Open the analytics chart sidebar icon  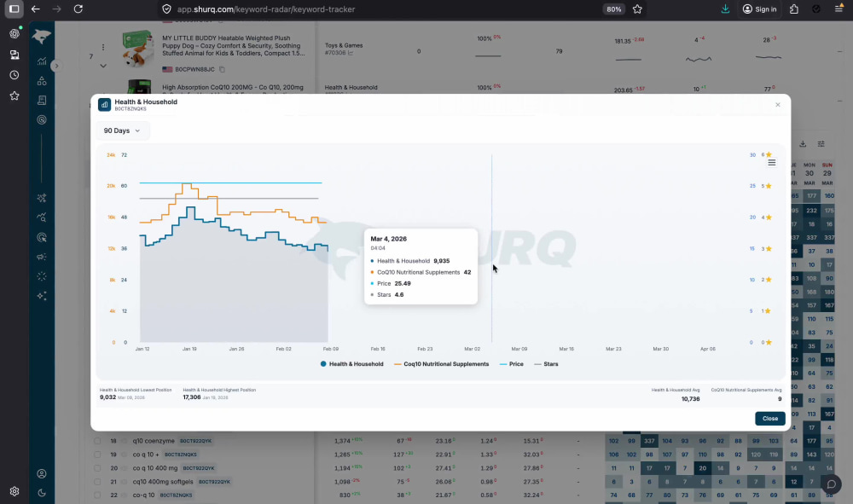pyautogui.click(x=42, y=61)
